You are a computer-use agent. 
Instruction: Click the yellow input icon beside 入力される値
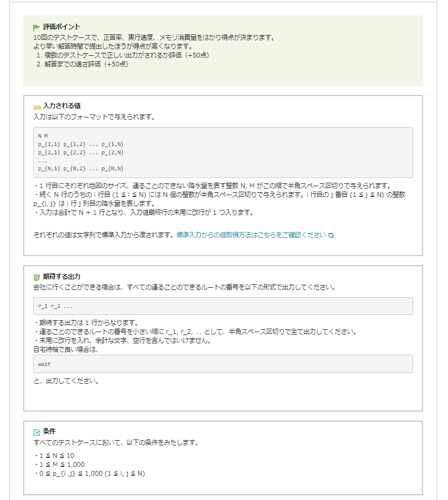tap(37, 107)
